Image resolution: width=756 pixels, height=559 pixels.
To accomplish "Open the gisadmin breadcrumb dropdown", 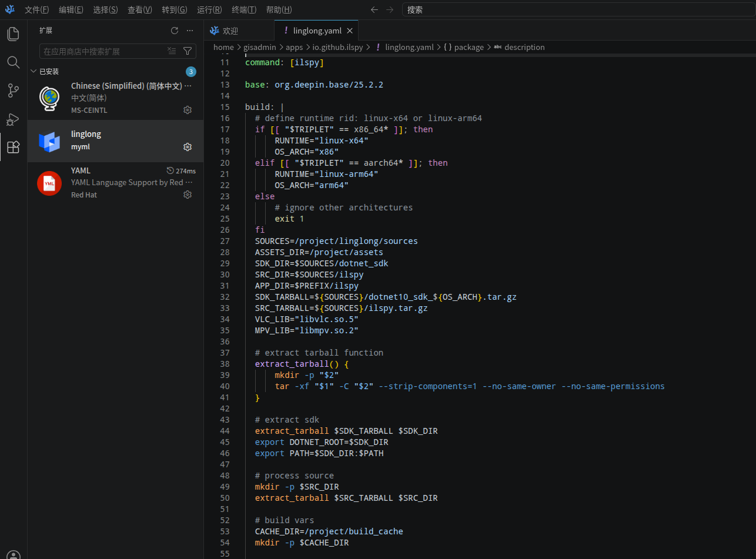I will pyautogui.click(x=261, y=47).
